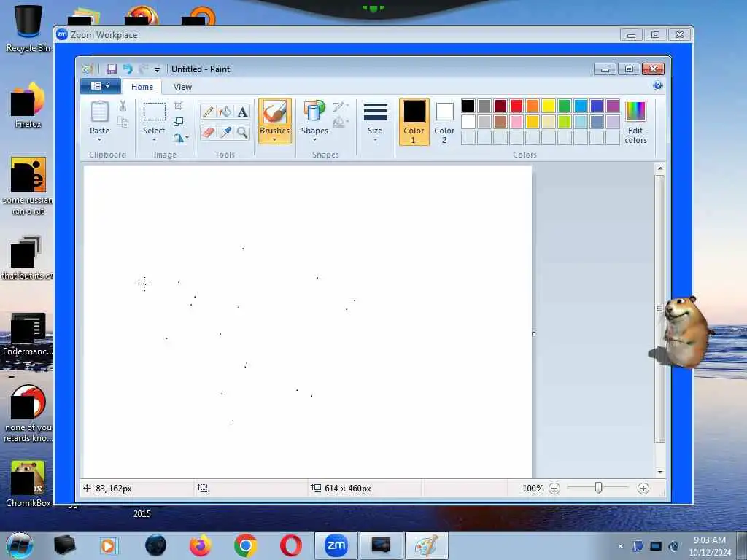
Task: Open Chrome from the taskbar
Action: pyautogui.click(x=245, y=545)
